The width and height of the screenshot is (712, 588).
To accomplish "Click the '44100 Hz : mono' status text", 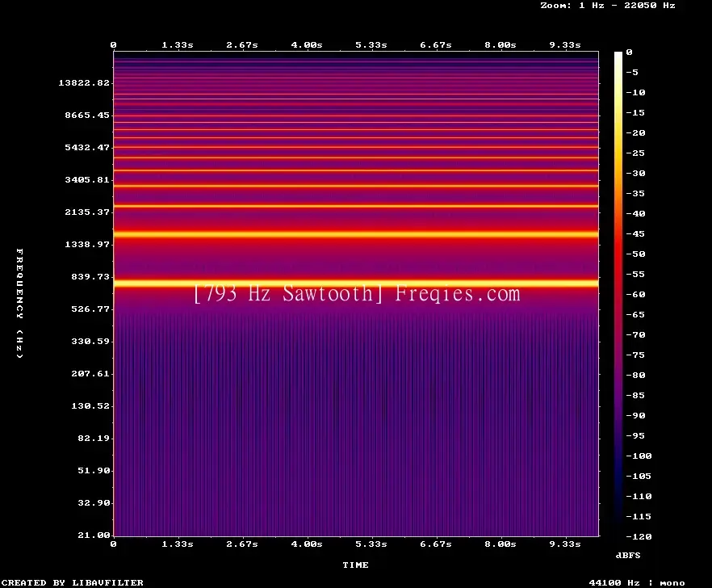I will 637,582.
